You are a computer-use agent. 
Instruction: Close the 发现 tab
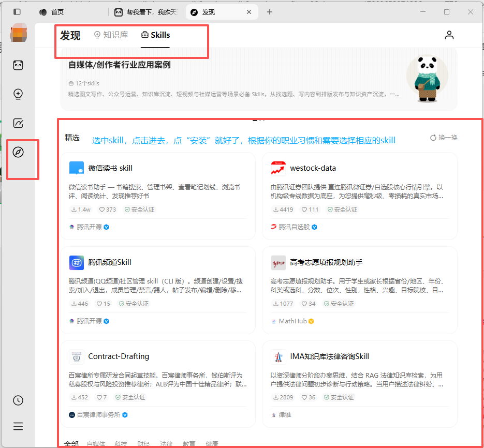coord(249,12)
